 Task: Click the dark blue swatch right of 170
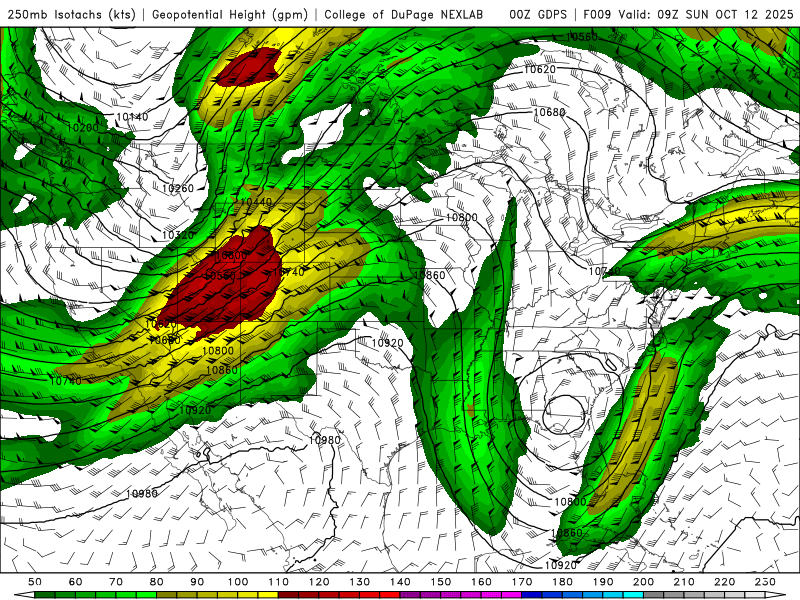(532, 595)
